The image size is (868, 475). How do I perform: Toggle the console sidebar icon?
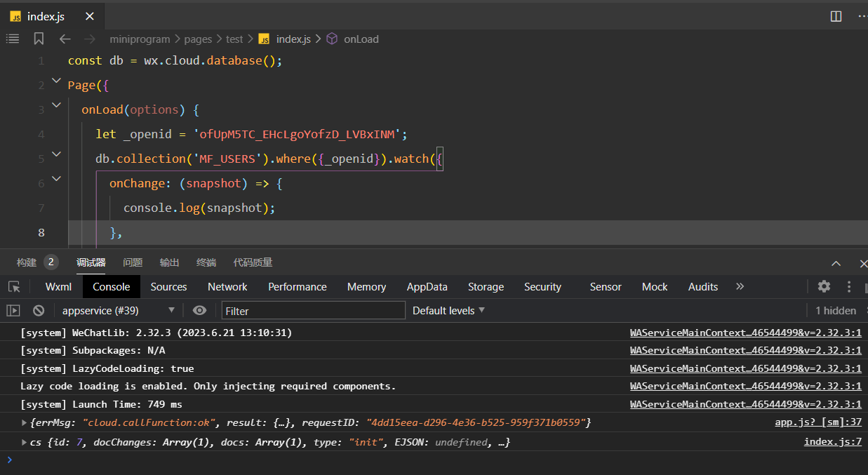click(13, 310)
